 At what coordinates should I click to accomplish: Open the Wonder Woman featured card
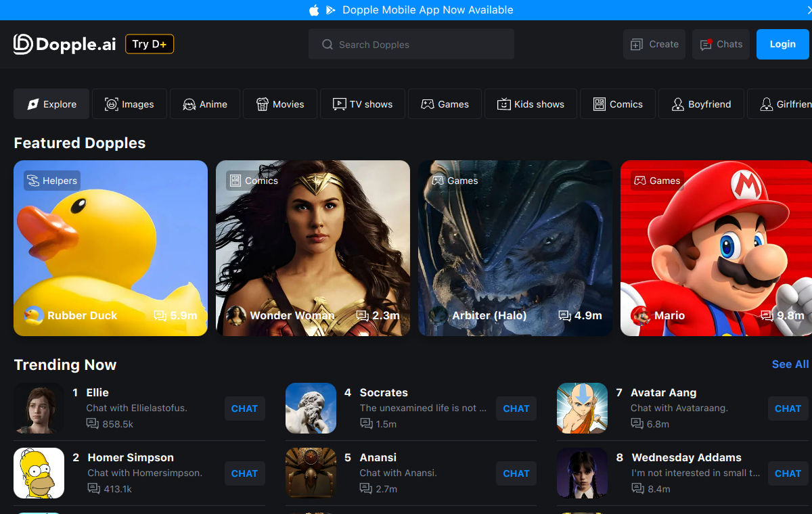(x=313, y=248)
